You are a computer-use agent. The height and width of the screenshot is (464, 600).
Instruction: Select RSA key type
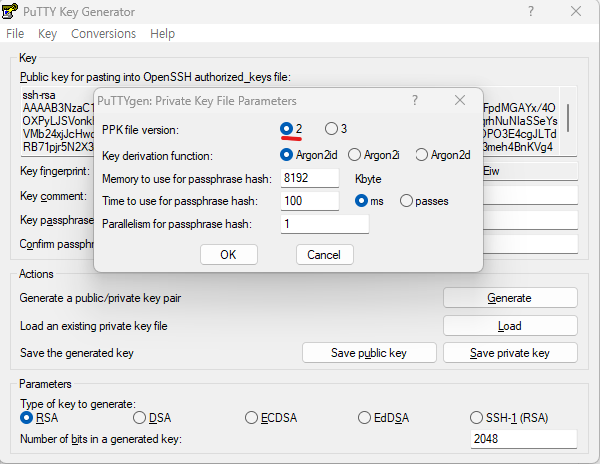click(39, 418)
